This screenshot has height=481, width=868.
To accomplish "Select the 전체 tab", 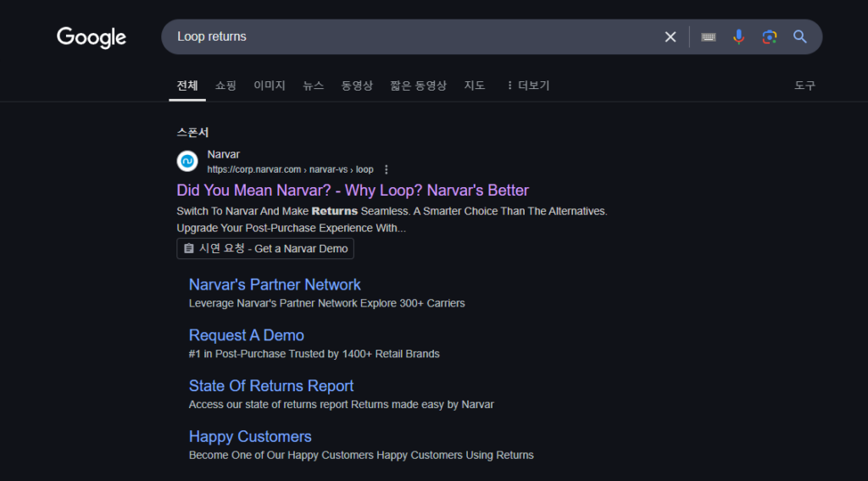I will [x=187, y=86].
